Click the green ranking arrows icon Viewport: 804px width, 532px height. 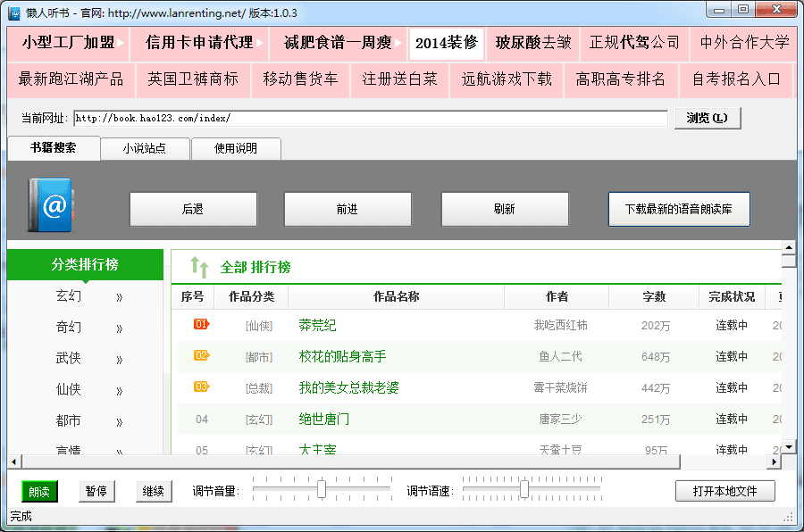pos(199,266)
